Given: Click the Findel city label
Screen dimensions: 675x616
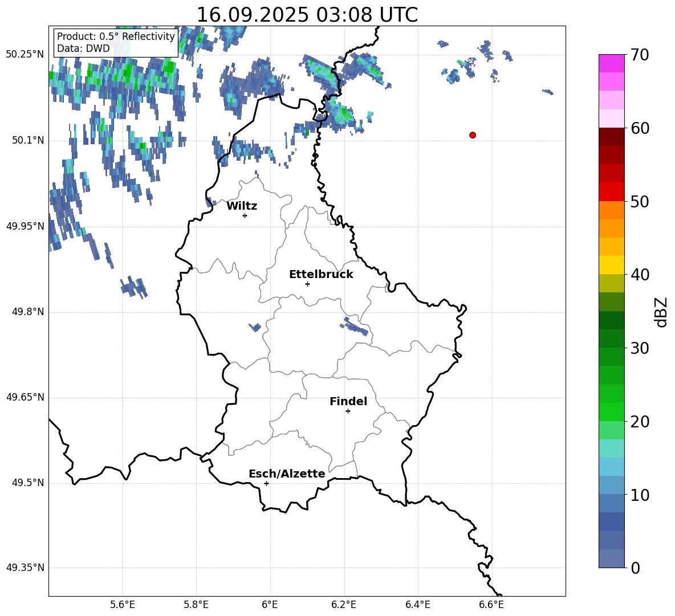Looking at the screenshot, I should pos(348,401).
